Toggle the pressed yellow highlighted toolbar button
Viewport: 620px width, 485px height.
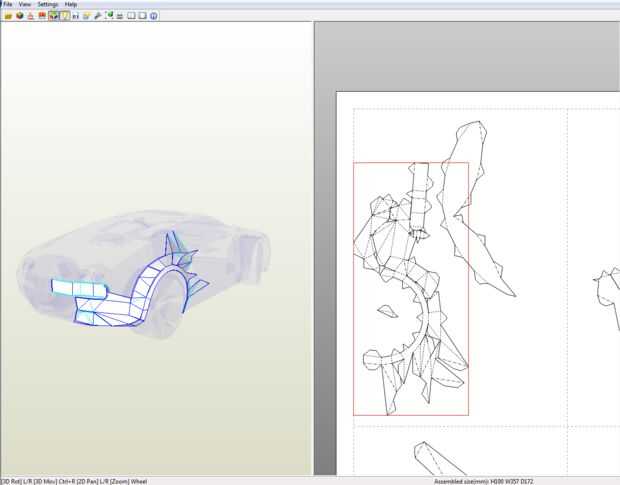pyautogui.click(x=65, y=16)
